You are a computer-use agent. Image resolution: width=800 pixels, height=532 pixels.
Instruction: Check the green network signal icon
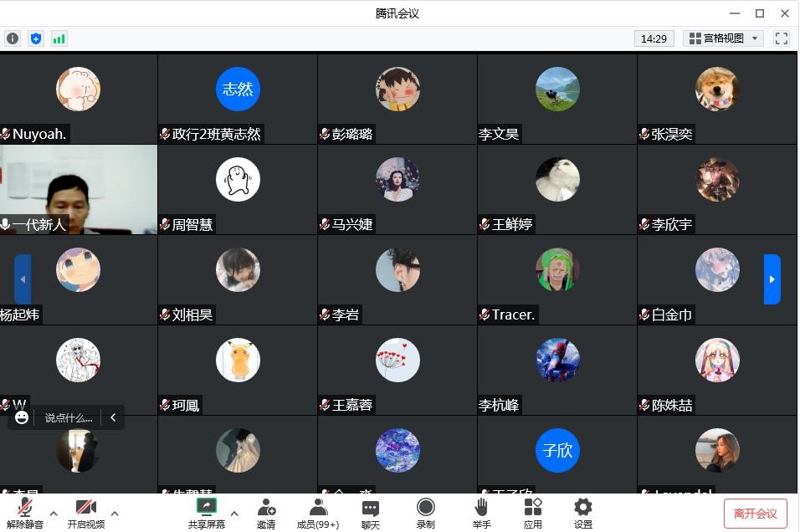click(59, 38)
